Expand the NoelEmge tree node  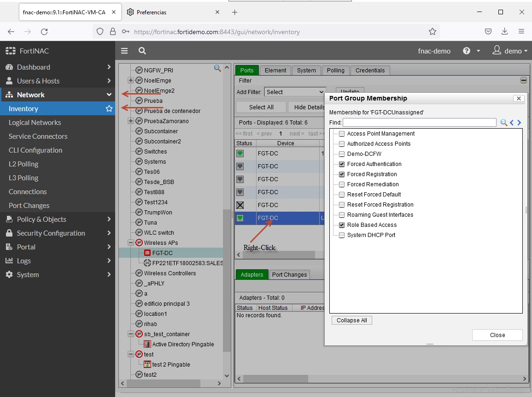point(131,81)
